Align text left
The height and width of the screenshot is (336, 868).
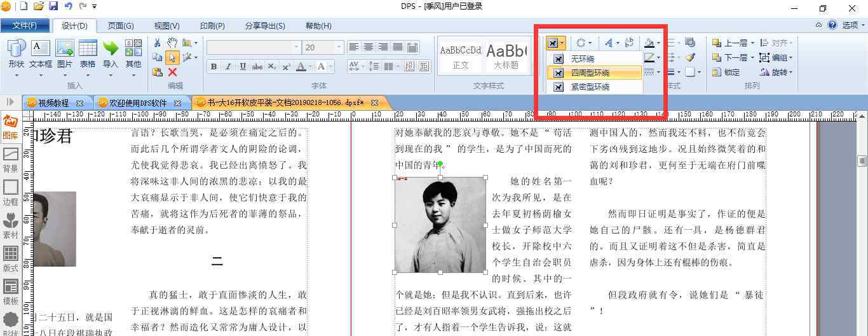point(353,47)
